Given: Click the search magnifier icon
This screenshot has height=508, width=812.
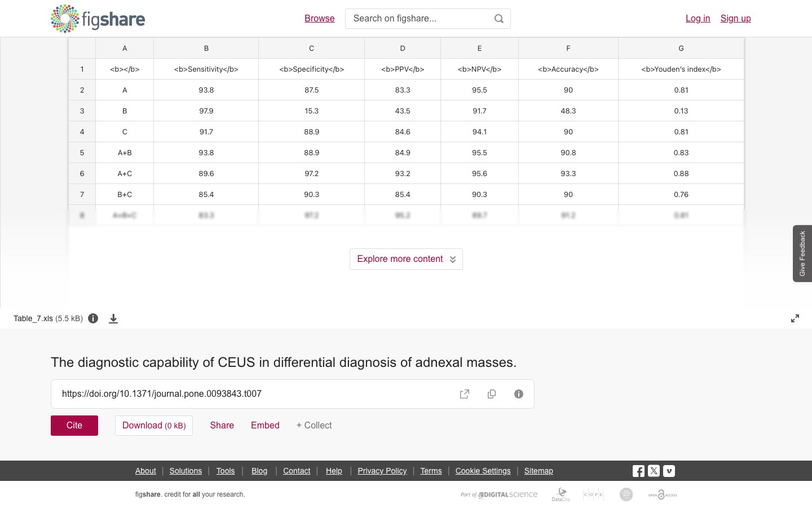Looking at the screenshot, I should [499, 19].
